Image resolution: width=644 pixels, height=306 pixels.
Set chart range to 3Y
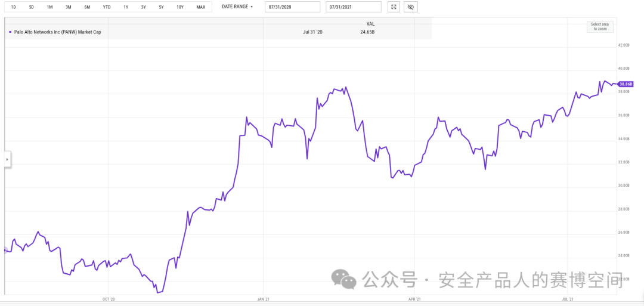pyautogui.click(x=143, y=7)
